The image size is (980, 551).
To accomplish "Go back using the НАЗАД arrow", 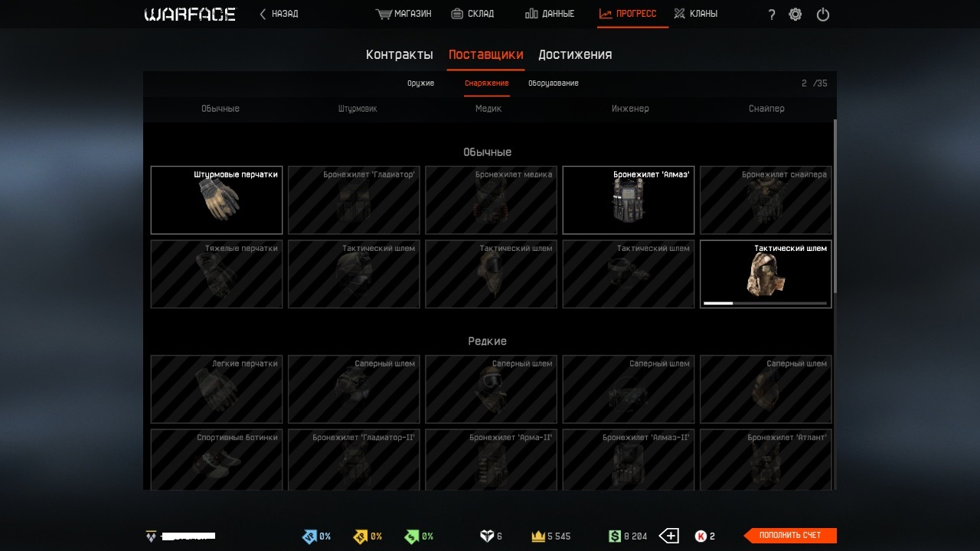I will pyautogui.click(x=279, y=14).
